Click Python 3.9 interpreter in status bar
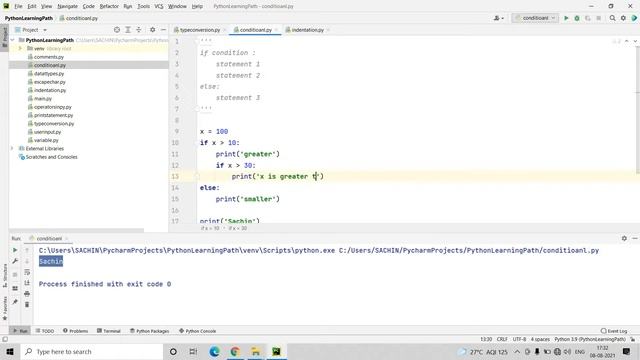This screenshot has width=640, height=360. [590, 339]
